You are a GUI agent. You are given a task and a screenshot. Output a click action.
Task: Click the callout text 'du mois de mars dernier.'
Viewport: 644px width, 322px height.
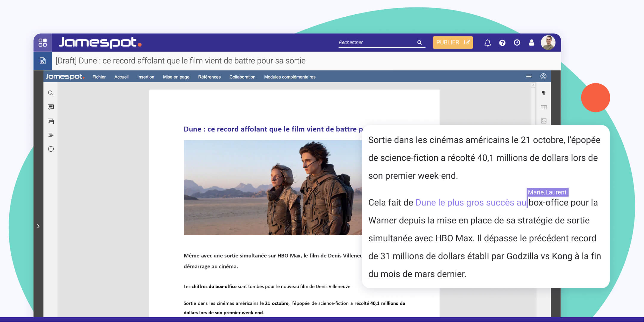417,274
